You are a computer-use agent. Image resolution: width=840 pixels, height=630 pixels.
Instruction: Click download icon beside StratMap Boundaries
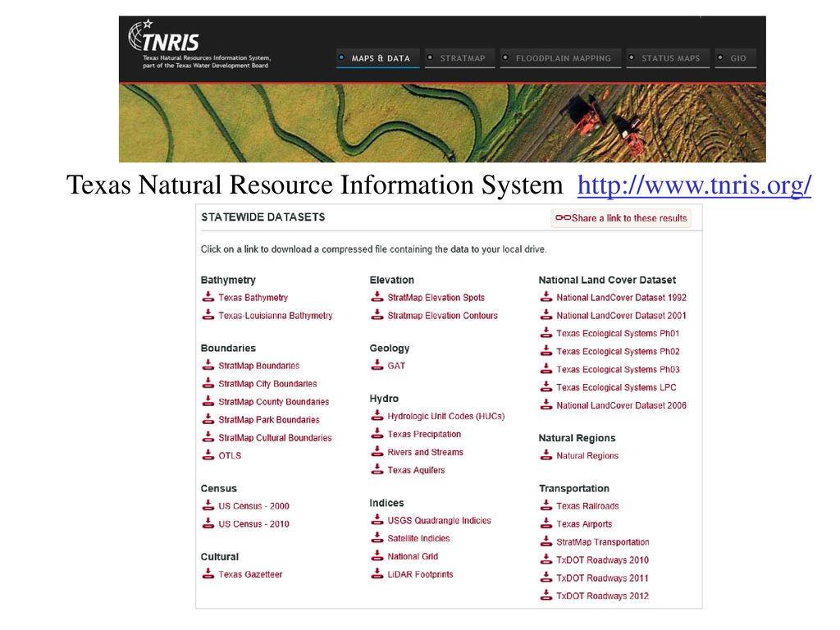pyautogui.click(x=208, y=365)
